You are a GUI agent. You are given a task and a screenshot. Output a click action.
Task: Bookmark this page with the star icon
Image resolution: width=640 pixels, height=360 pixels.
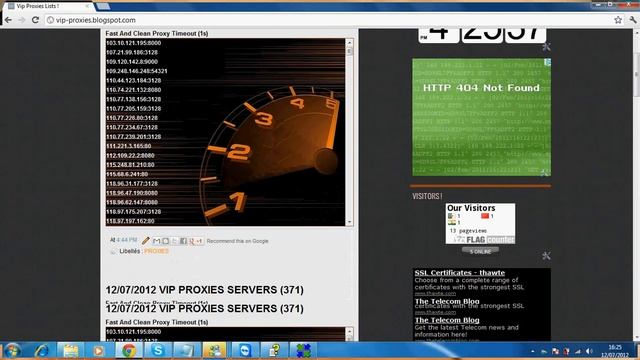(618, 20)
